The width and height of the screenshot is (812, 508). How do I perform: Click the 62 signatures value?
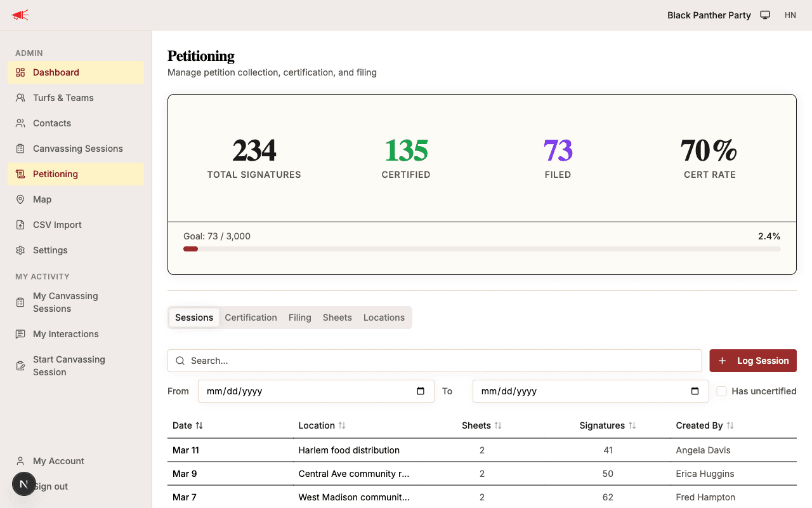(x=608, y=497)
